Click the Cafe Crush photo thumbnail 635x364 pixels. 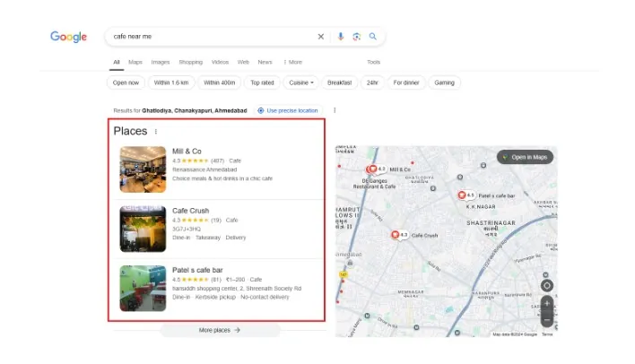[143, 229]
